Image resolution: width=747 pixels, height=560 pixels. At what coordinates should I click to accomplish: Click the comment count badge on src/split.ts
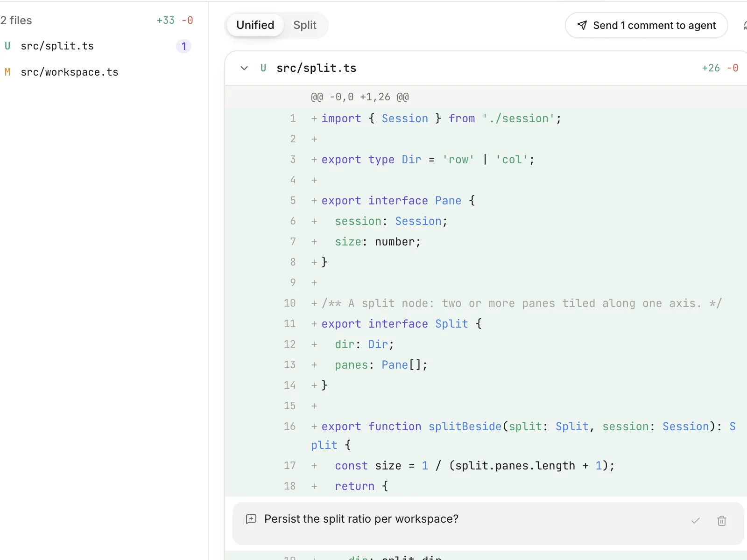[183, 46]
